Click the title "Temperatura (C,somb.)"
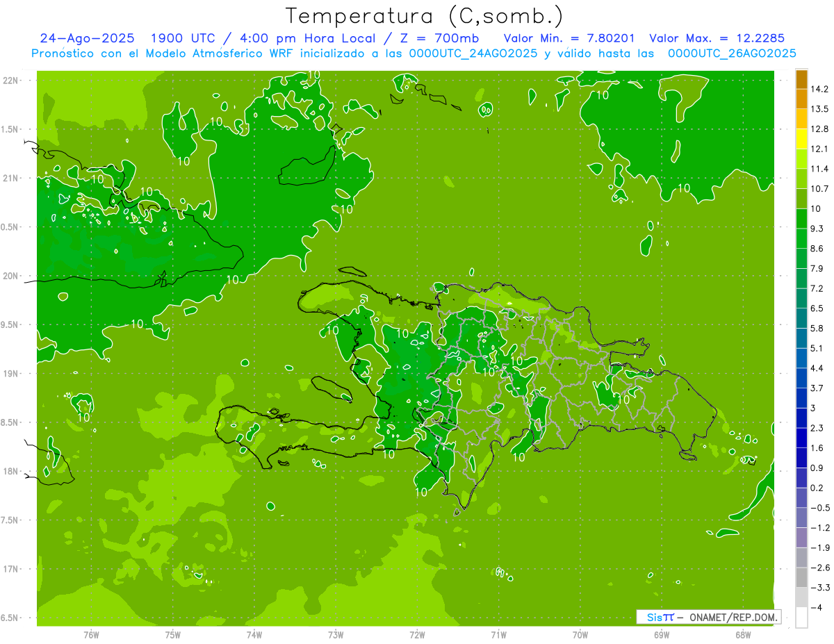This screenshot has height=644, width=834. [x=425, y=17]
